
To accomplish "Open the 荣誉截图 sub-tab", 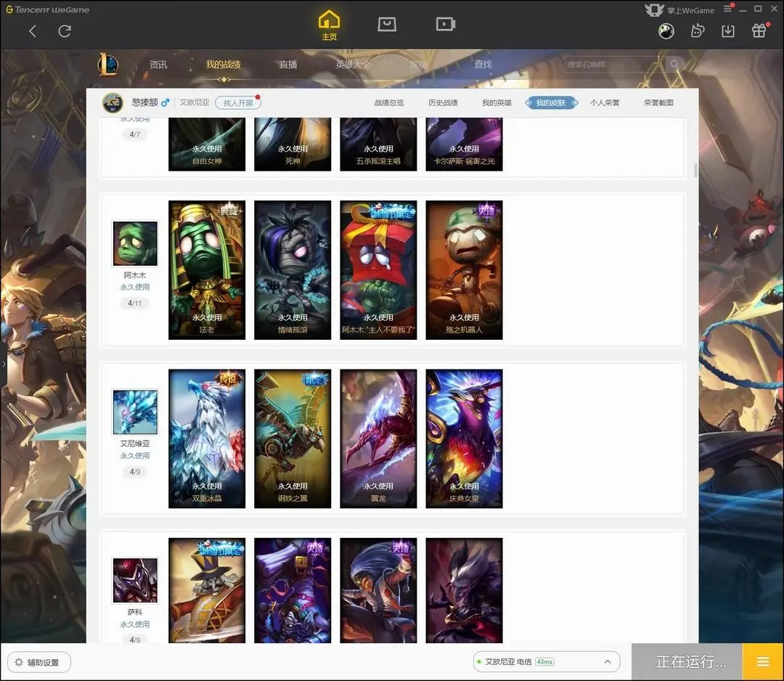I will coord(658,103).
